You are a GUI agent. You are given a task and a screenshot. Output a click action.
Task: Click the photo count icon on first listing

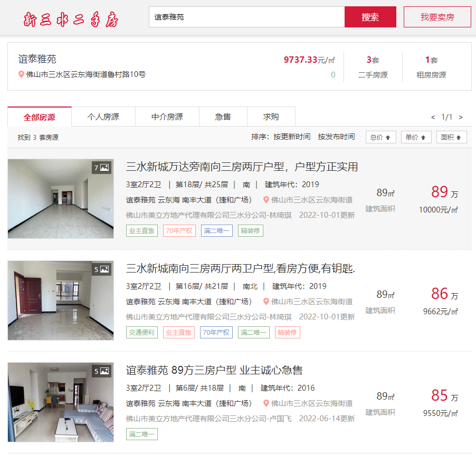tap(101, 168)
